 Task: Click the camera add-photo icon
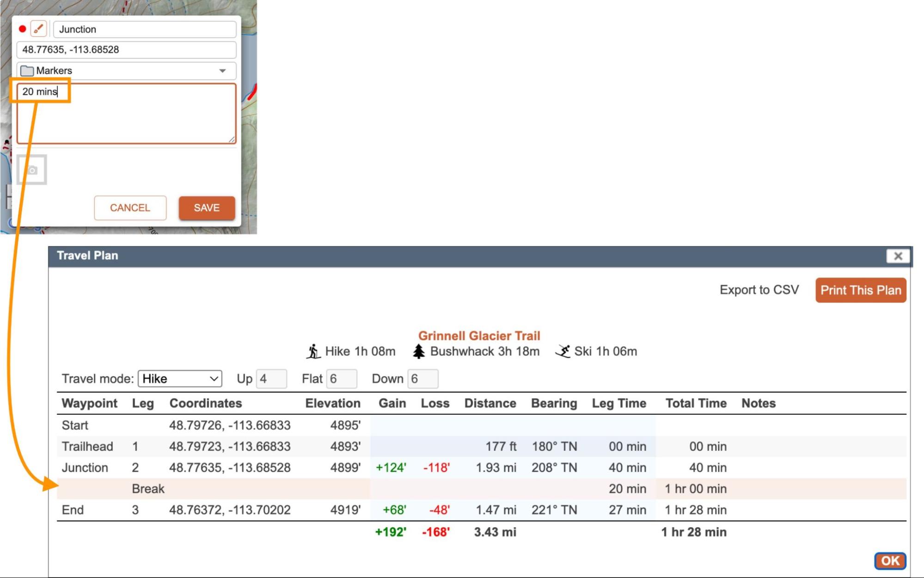click(x=32, y=170)
